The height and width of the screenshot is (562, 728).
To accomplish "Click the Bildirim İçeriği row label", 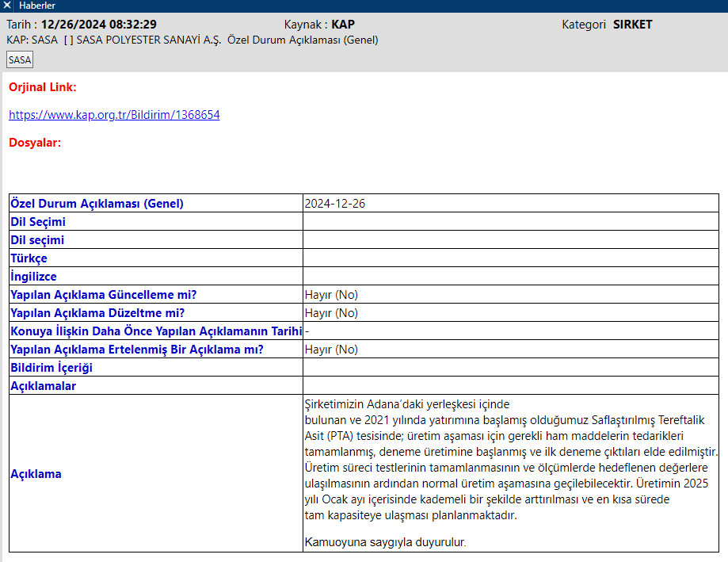I will [x=51, y=367].
